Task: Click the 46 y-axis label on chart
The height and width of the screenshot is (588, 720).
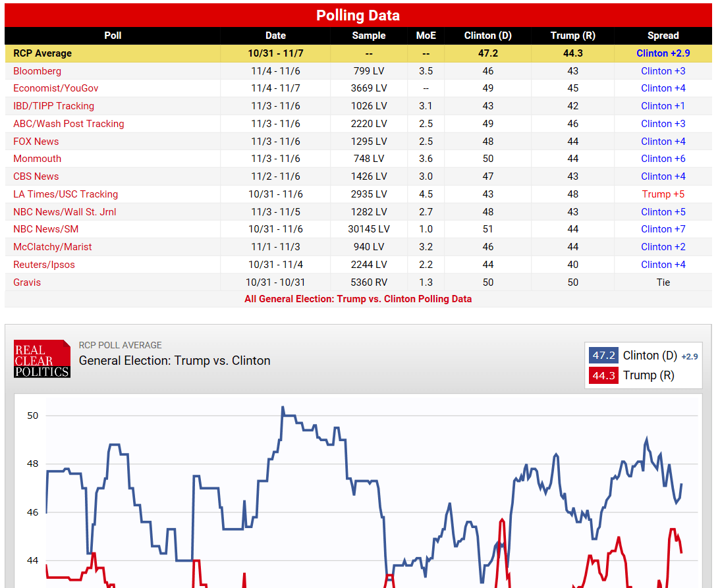Action: coord(32,512)
